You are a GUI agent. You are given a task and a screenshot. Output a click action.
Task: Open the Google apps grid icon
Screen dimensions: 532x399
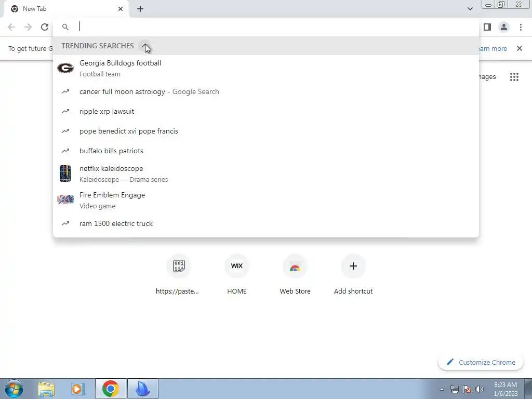pyautogui.click(x=514, y=77)
